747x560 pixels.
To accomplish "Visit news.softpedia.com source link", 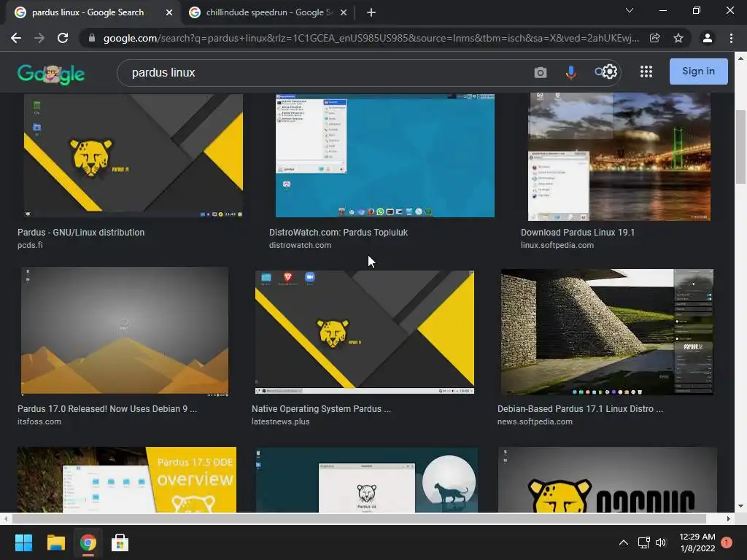I will point(535,421).
